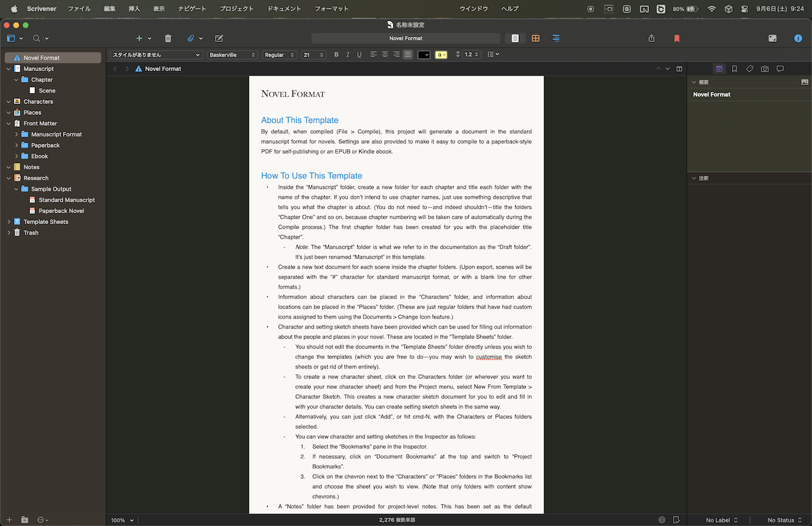Open the font size 21 combo box

tap(313, 55)
